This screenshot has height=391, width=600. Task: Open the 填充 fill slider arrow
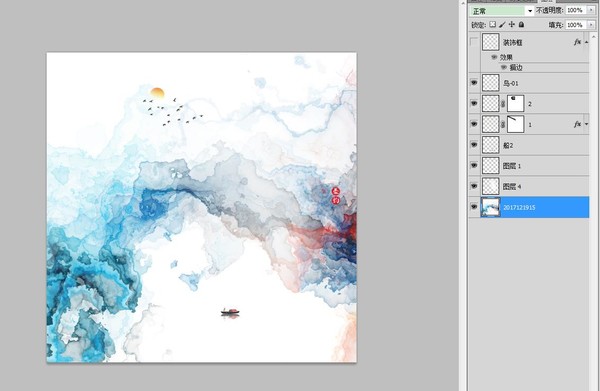pyautogui.click(x=591, y=25)
